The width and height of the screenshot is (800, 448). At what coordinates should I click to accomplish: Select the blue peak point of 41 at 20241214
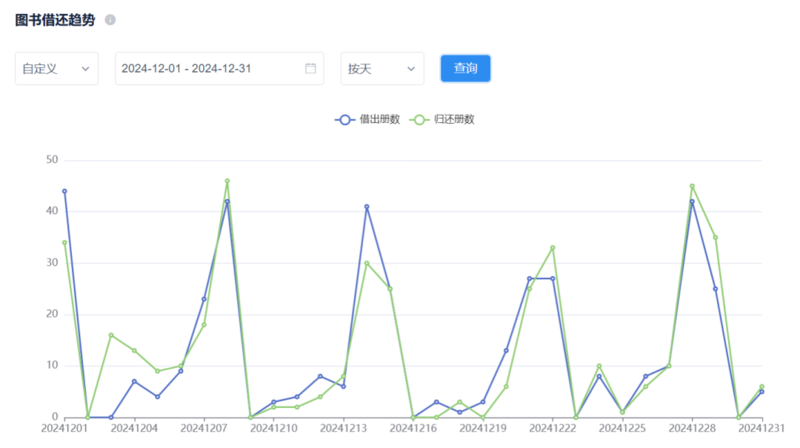pos(367,207)
